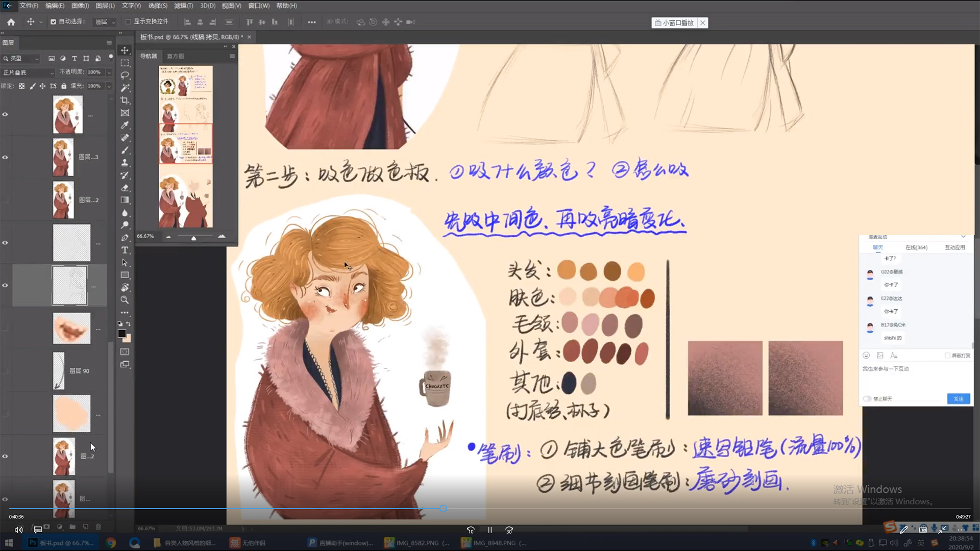The width and height of the screenshot is (980, 551).
Task: Select the Crop tool
Action: pos(125,101)
